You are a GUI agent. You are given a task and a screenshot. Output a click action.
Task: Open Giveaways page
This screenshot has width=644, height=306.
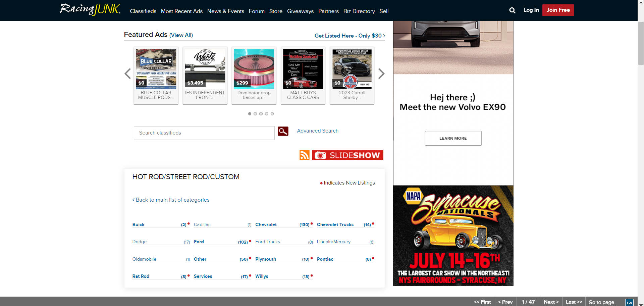point(300,11)
